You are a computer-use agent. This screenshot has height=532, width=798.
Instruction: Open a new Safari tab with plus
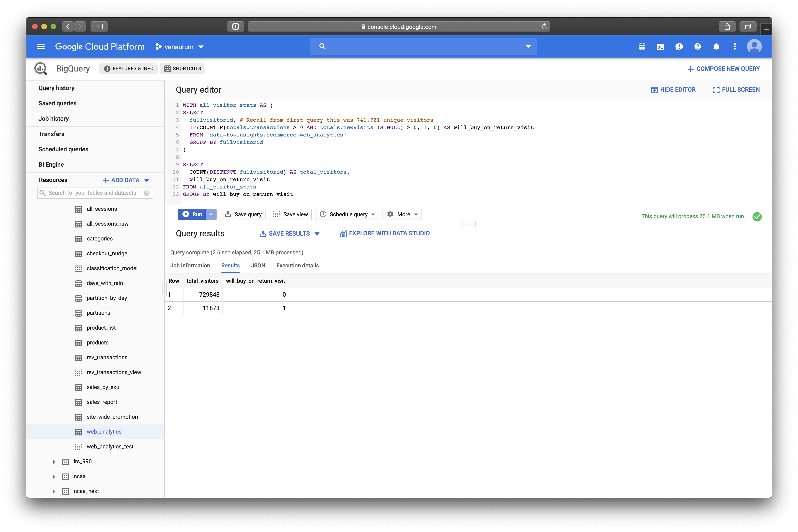point(766,29)
